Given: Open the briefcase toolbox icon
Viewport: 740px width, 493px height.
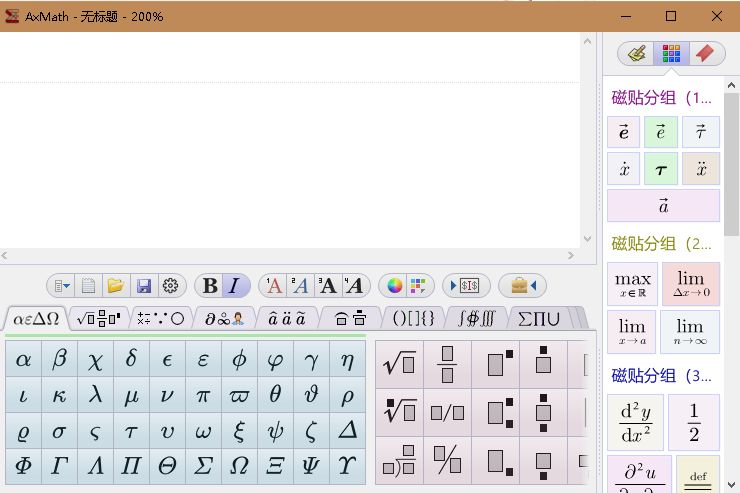Looking at the screenshot, I should coord(523,285).
